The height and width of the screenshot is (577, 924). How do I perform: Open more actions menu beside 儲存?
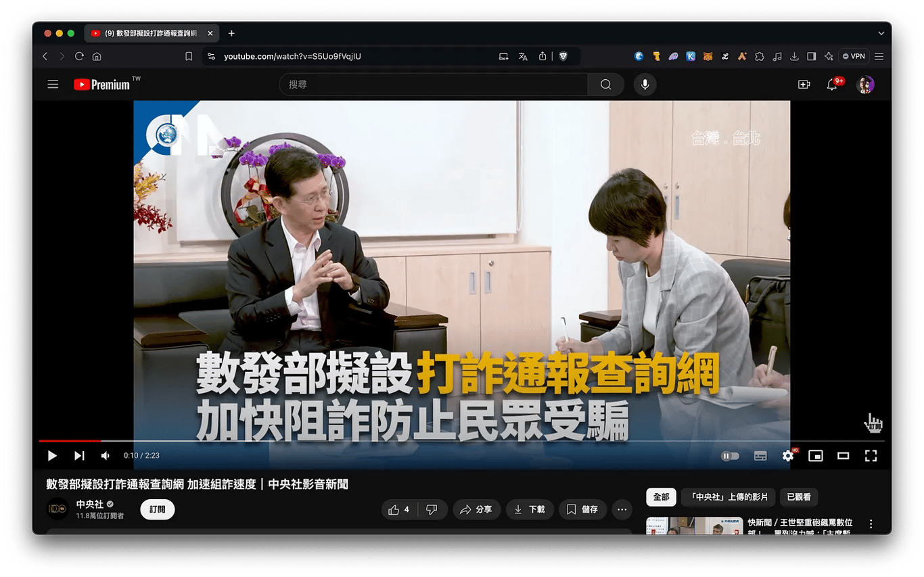coord(622,509)
